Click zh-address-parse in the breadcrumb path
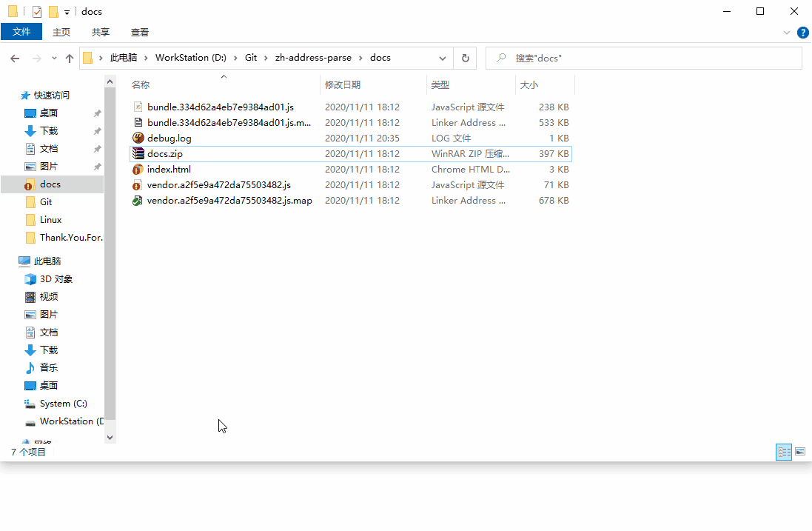 coord(313,58)
